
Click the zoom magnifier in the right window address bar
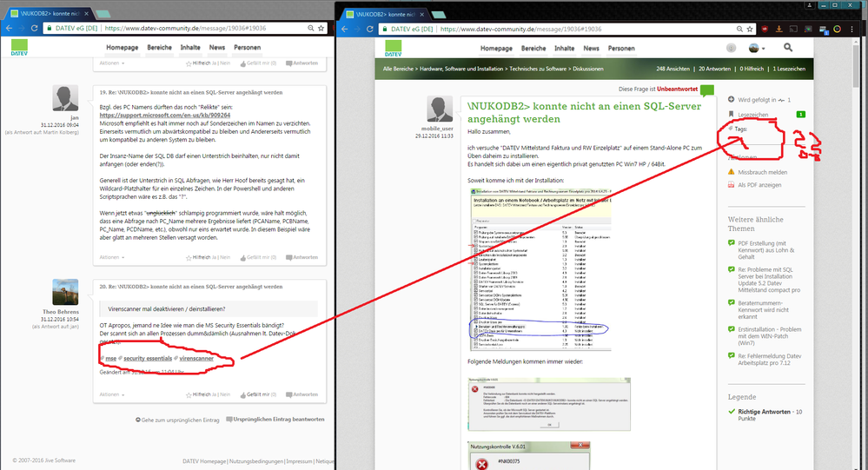(x=739, y=29)
